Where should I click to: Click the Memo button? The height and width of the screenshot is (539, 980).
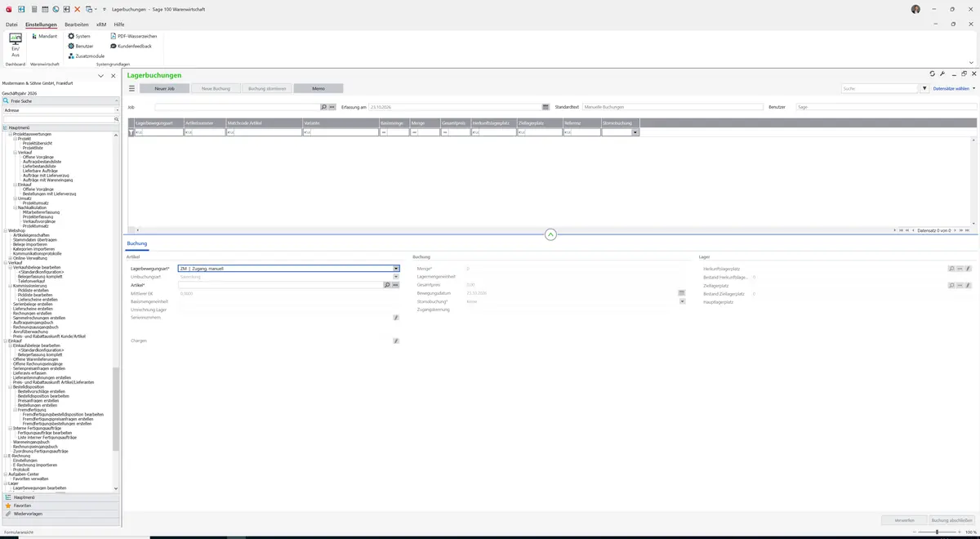pyautogui.click(x=318, y=88)
